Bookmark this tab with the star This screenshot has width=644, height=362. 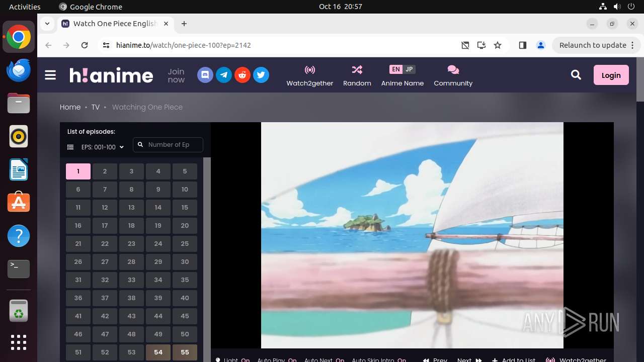tap(498, 45)
